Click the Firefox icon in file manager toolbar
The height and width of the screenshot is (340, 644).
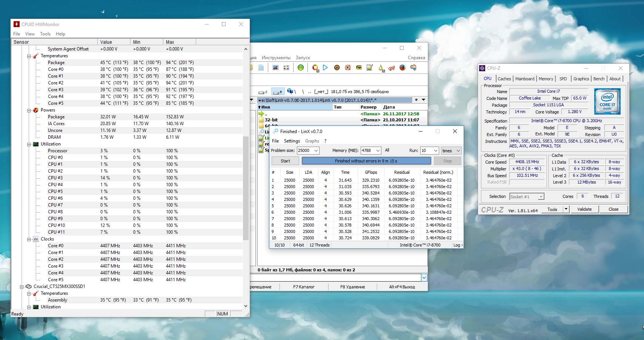pyautogui.click(x=403, y=67)
